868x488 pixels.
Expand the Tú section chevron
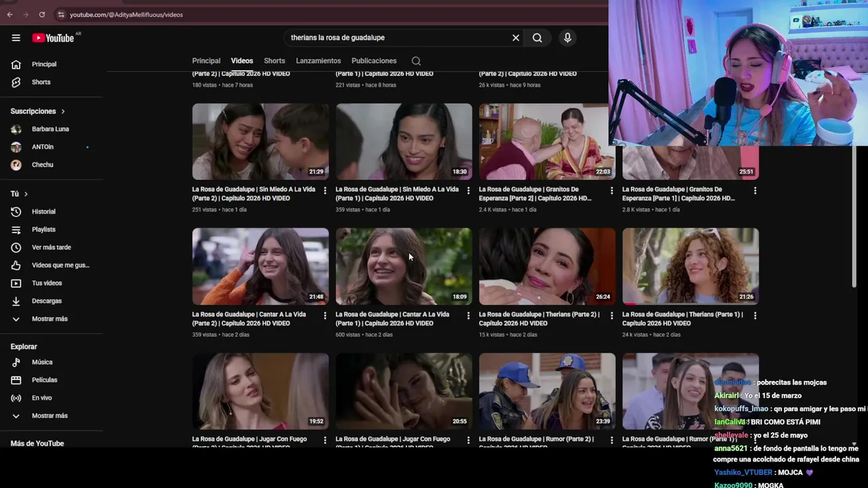coord(26,194)
